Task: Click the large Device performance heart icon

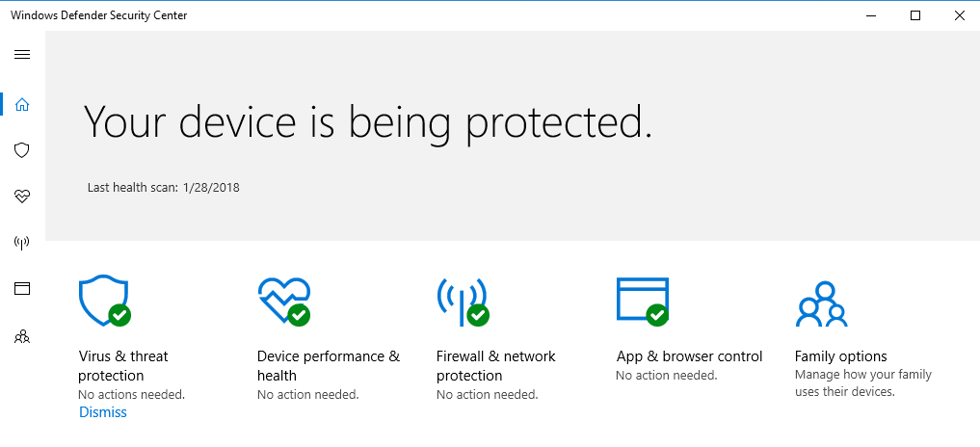Action: (284, 302)
